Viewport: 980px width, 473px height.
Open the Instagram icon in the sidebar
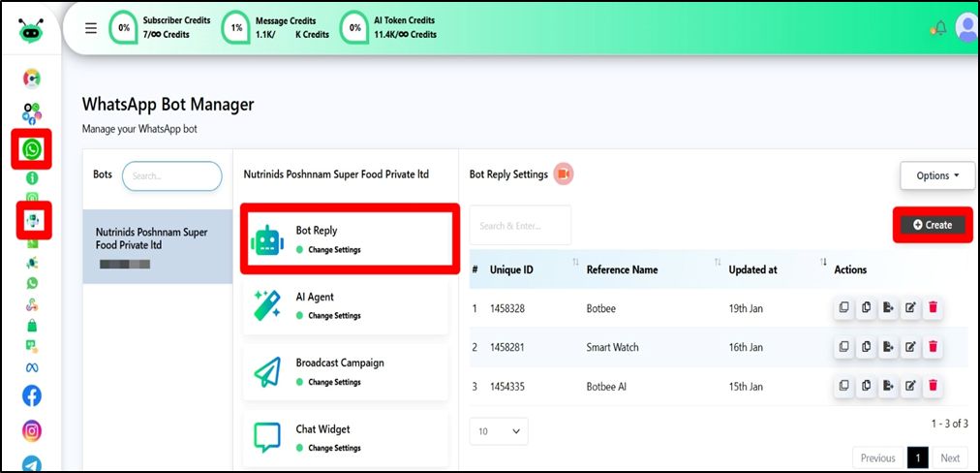pyautogui.click(x=32, y=430)
